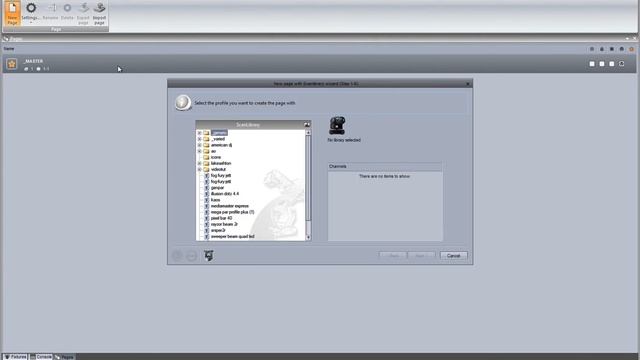Close the New page wizard dialog

click(x=468, y=84)
